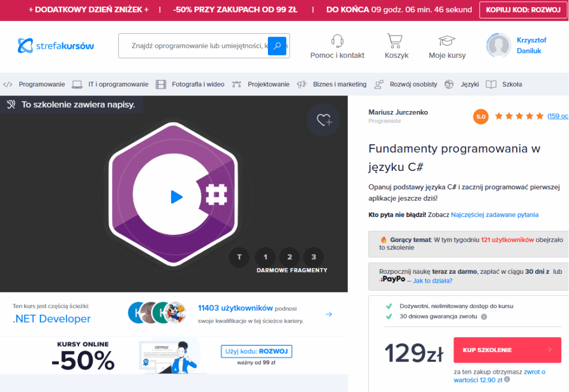The width and height of the screenshot is (569, 392).
Task: Click info icon beside 30 dniowa gwarancja
Action: pos(484,317)
